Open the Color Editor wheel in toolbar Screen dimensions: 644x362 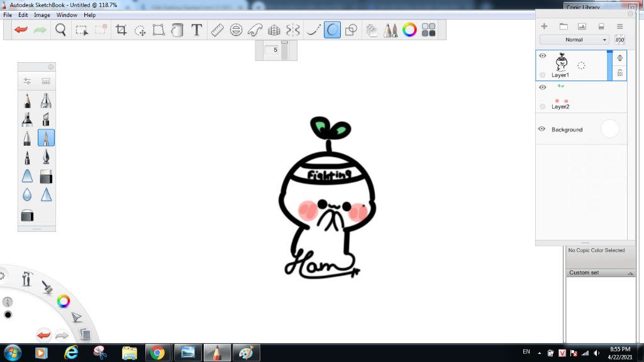coord(409,30)
